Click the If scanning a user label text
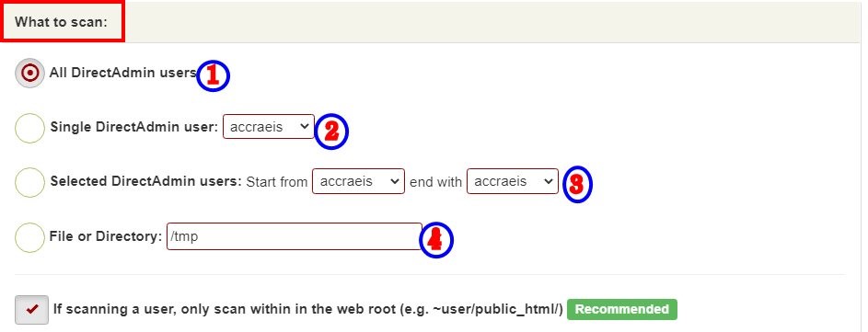Screen dimensions: 868x332 tap(308, 309)
